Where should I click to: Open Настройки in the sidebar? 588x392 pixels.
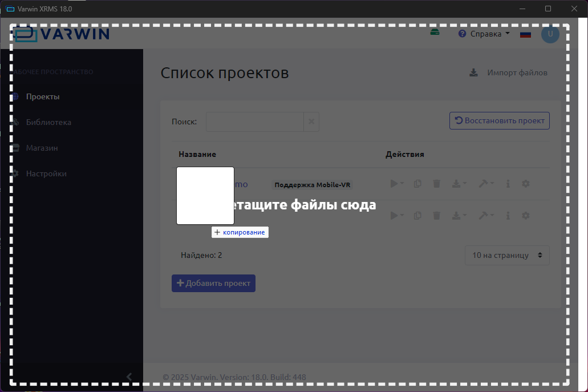pyautogui.click(x=46, y=173)
